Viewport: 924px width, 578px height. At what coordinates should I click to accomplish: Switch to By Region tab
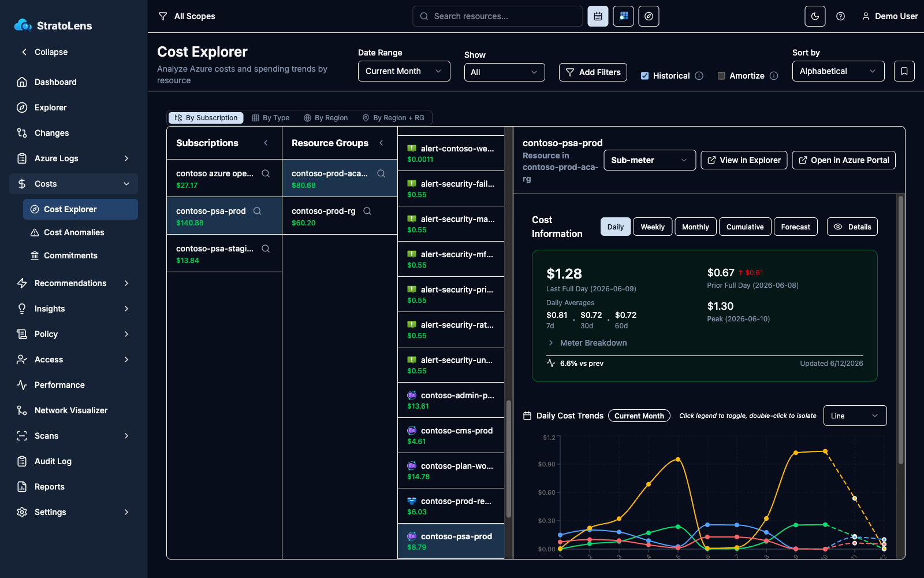pos(326,118)
